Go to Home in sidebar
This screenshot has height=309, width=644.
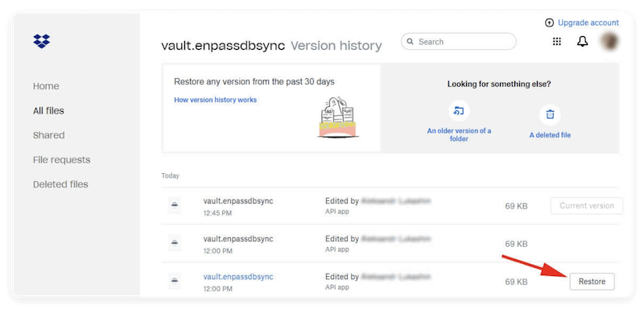(x=46, y=86)
